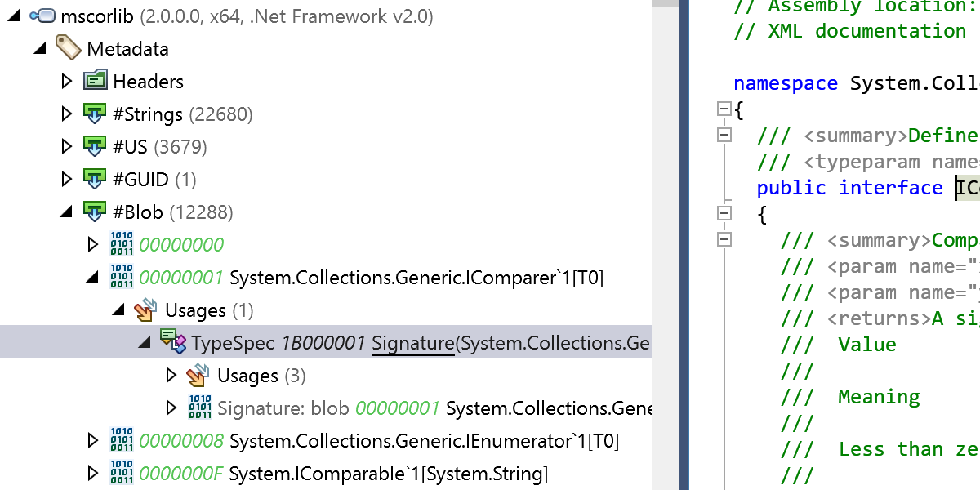Expand the #US stream node
Screen dimensions: 980x490
(67, 146)
